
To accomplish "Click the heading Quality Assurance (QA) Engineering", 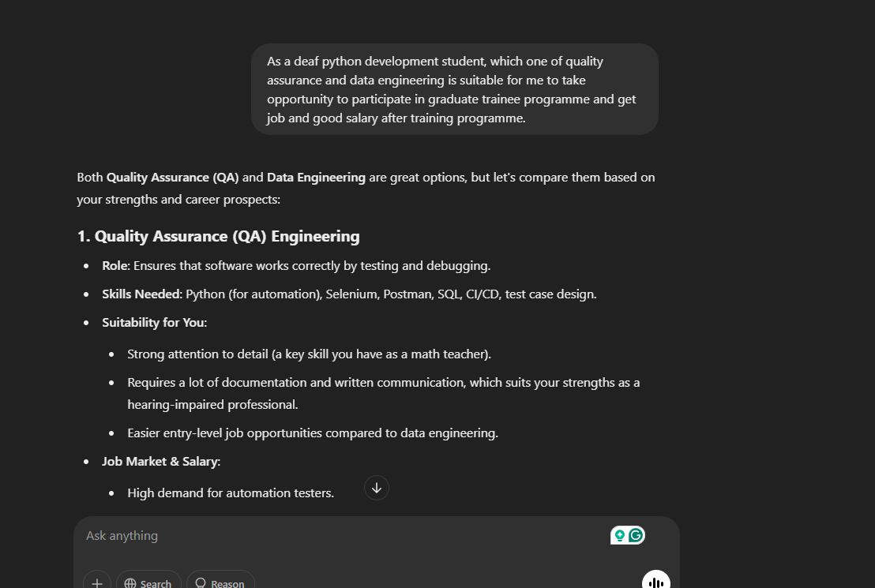I will (218, 237).
